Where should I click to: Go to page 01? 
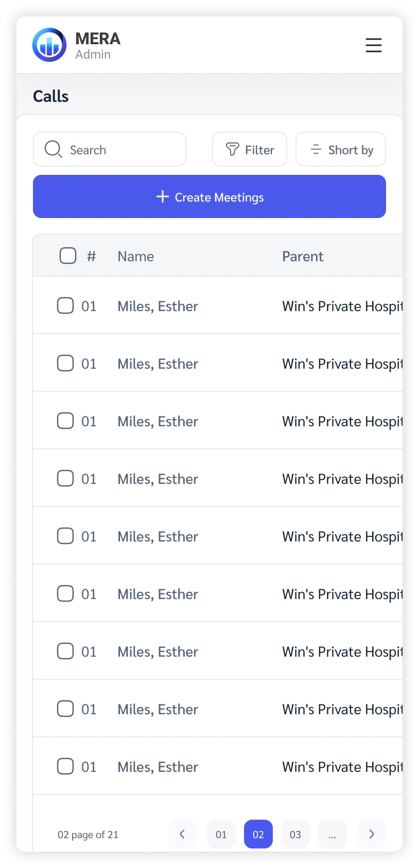pos(221,834)
